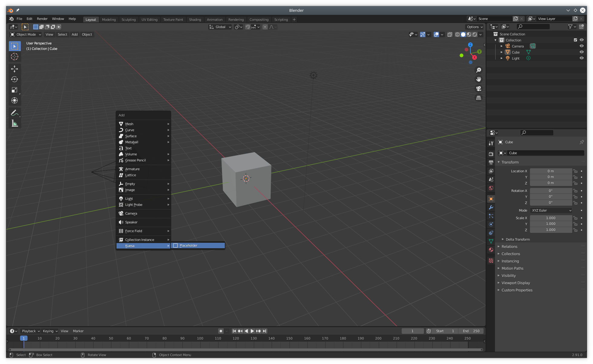
Task: Open the Global orientation dropdown
Action: click(x=220, y=27)
